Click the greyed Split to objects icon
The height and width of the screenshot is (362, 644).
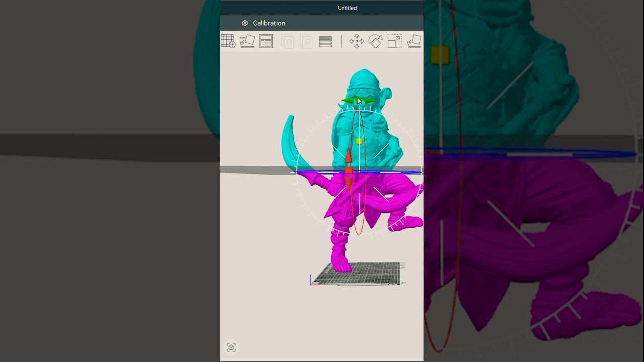click(288, 41)
